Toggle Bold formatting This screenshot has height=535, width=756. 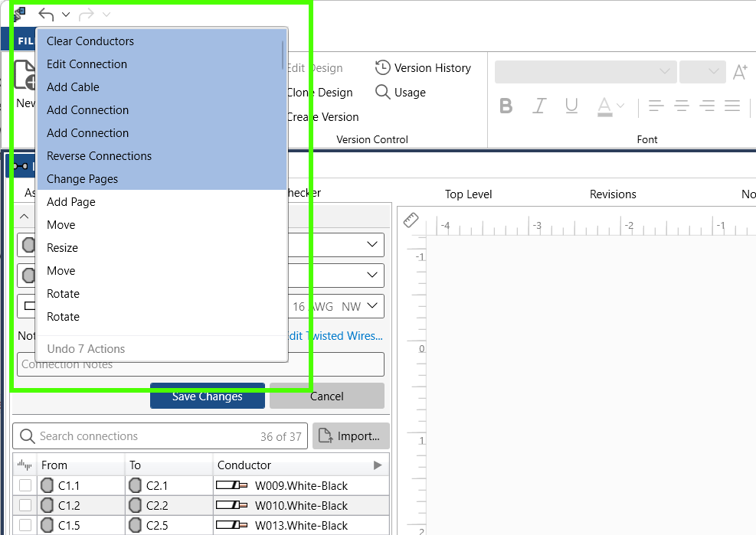pos(506,106)
